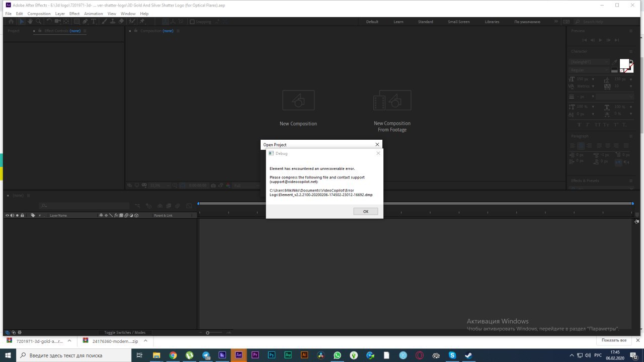Open the Animation menu
Viewport: 644px width, 362px height.
93,14
